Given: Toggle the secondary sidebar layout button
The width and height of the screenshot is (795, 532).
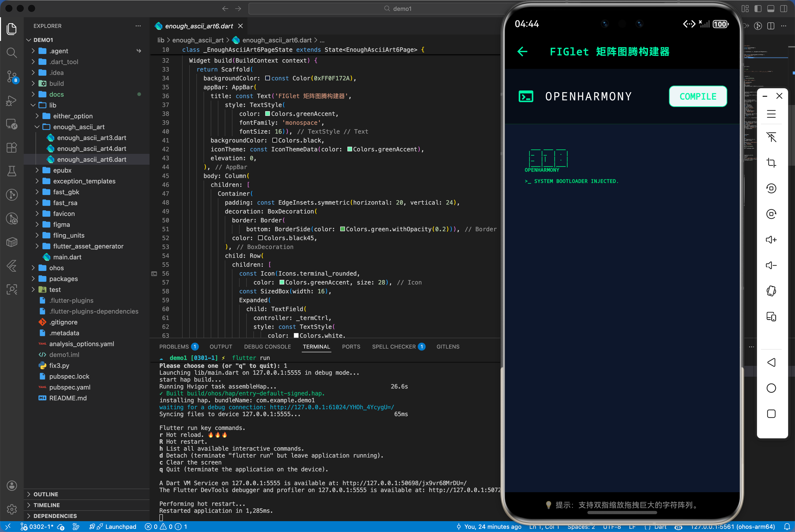Looking at the screenshot, I should [x=783, y=8].
